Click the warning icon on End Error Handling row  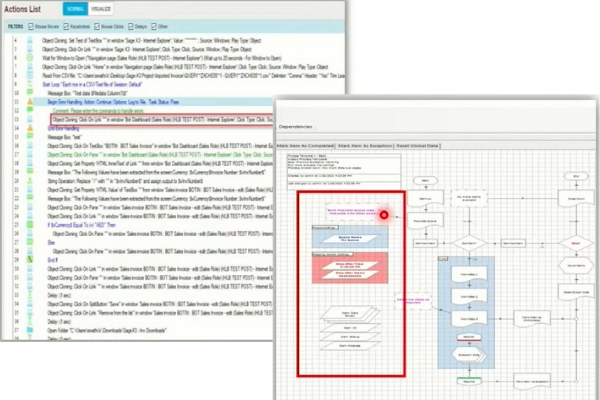click(x=30, y=128)
